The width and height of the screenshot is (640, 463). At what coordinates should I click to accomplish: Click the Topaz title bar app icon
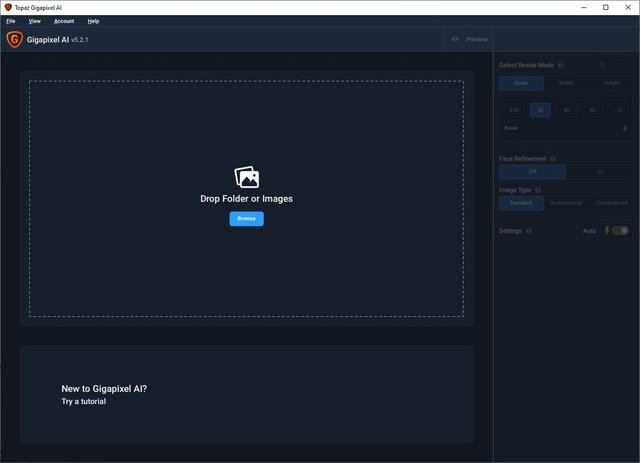click(8, 7)
